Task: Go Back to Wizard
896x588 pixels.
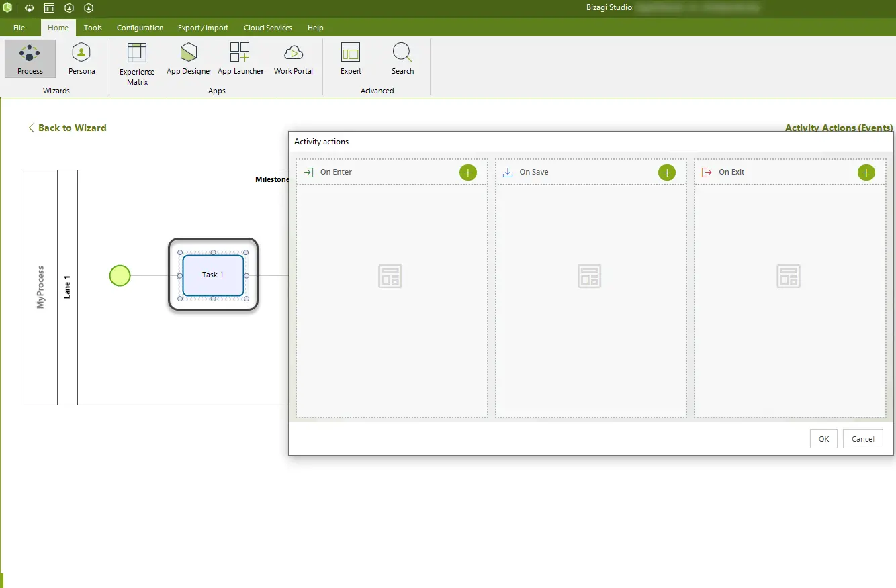Action: [67, 128]
